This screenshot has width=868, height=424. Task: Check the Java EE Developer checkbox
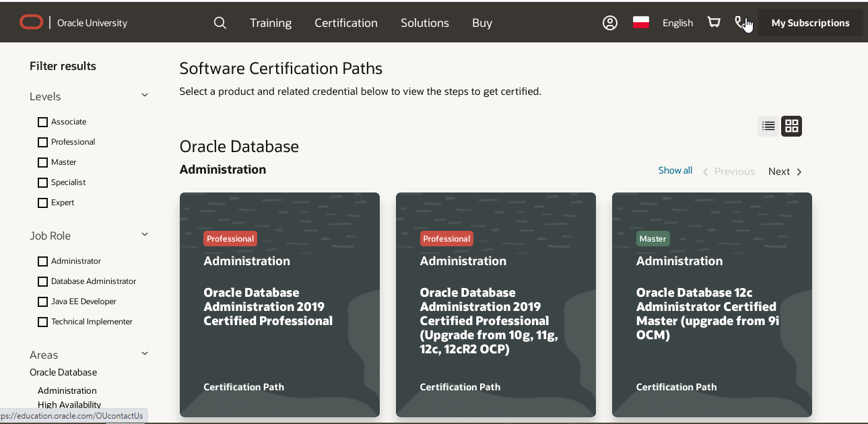(x=43, y=302)
